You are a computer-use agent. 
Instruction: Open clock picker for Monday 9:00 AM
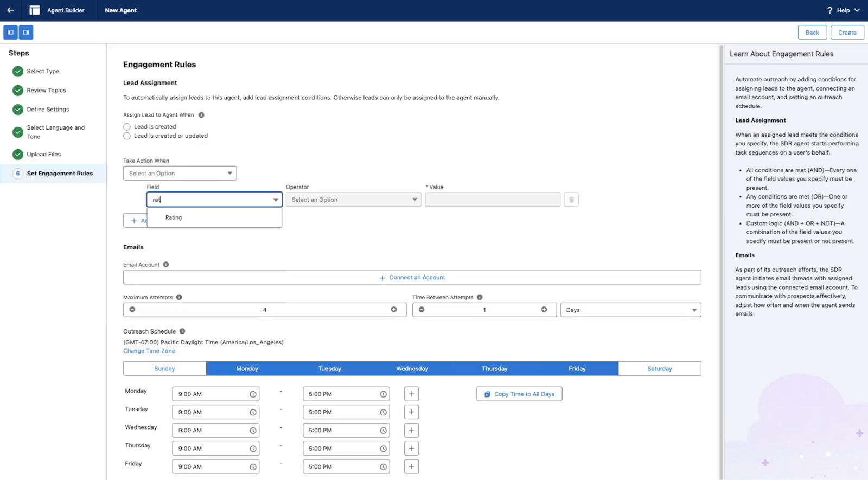pyautogui.click(x=253, y=394)
